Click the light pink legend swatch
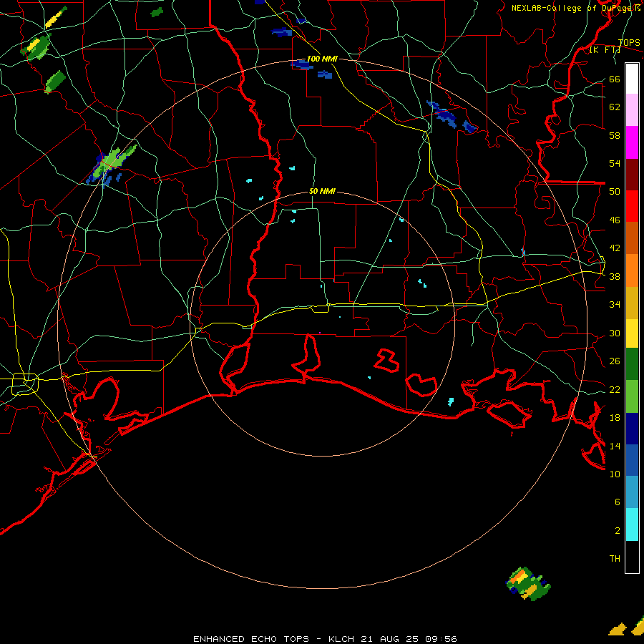This screenshot has width=644, height=644. [x=632, y=109]
